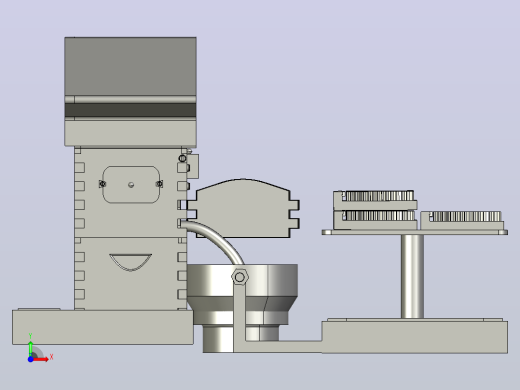
Task: Select the arched-top block beside the tower
Action: (x=243, y=208)
